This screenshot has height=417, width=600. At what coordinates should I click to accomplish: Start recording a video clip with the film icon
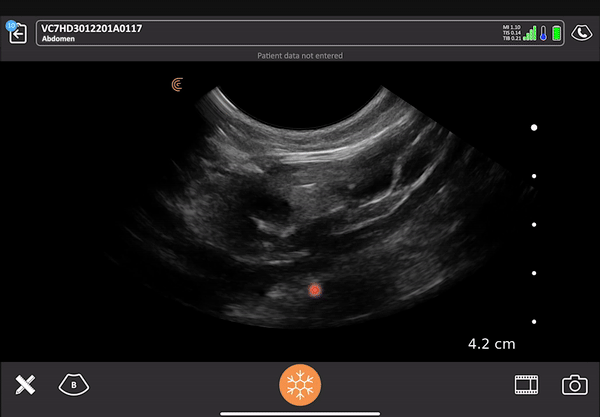coord(526,385)
